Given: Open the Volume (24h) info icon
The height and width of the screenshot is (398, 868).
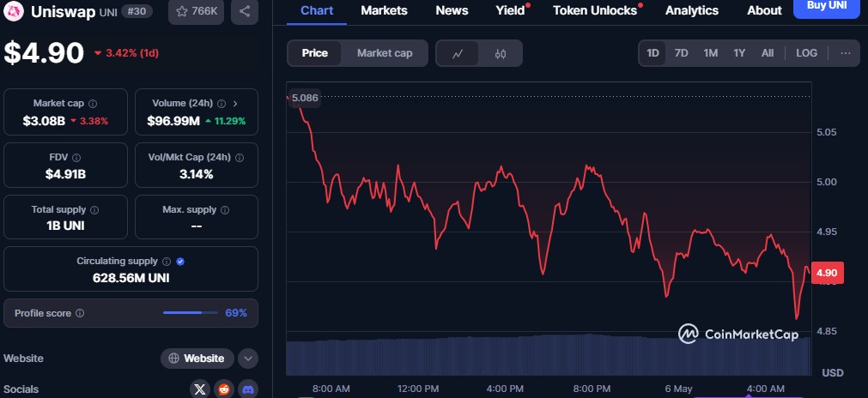Looking at the screenshot, I should point(222,104).
